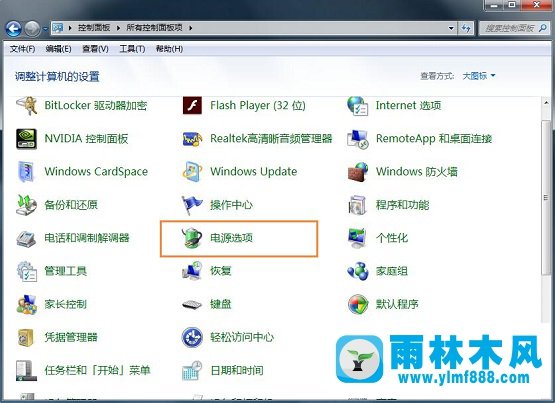Viewport: 555px width, 403px height.
Task: Open 任务栏和「开始」菜单 icon
Action: (27, 370)
